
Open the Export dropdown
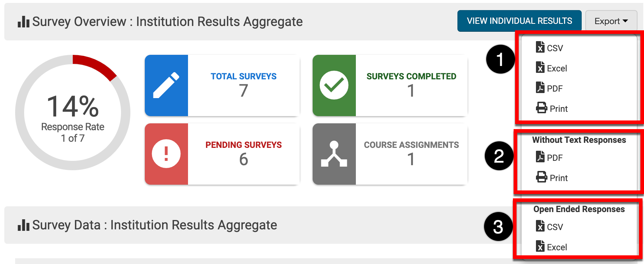[611, 21]
